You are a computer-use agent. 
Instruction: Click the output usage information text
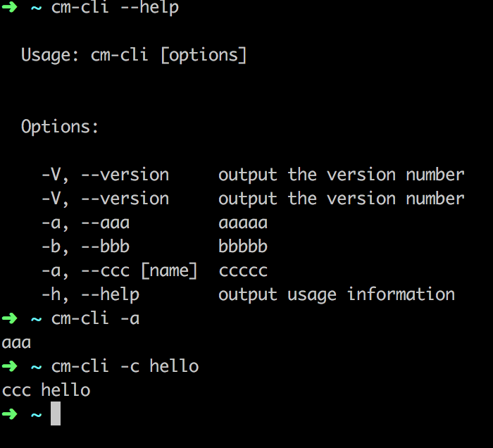click(336, 294)
